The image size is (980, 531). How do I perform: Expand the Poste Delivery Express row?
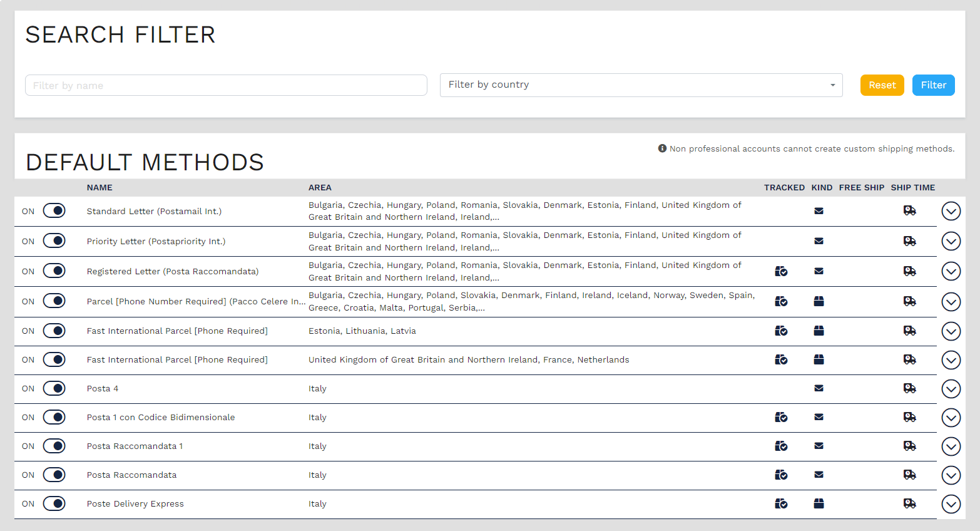[x=951, y=504]
